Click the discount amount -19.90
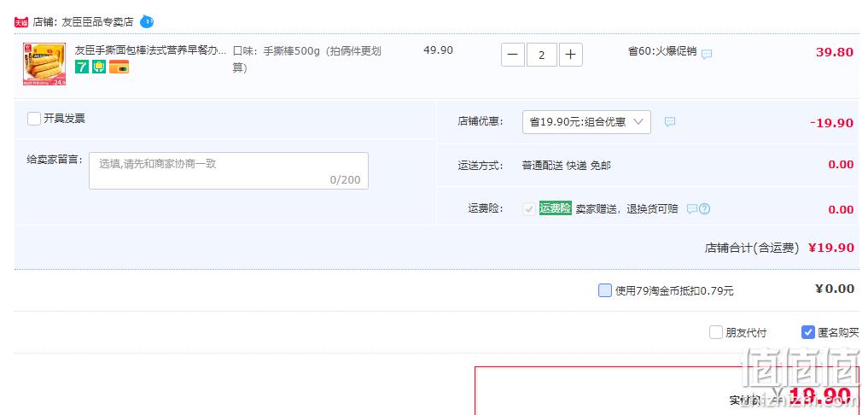This screenshot has height=415, width=868. [x=831, y=123]
